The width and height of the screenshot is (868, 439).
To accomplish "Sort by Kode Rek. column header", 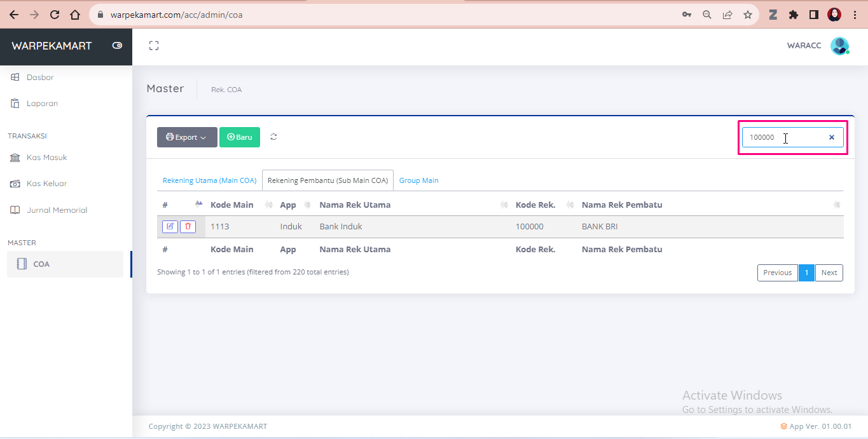I will pos(544,205).
